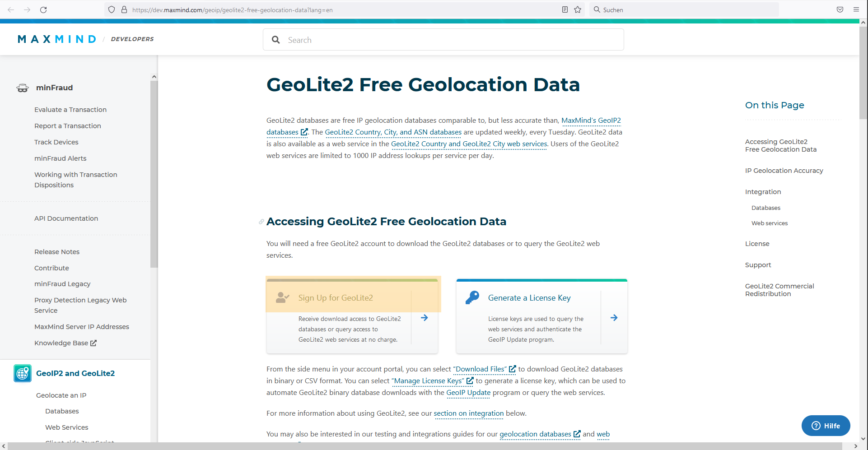The image size is (868, 450).
Task: Click the page vertical scrollbar thumb
Action: tap(863, 72)
